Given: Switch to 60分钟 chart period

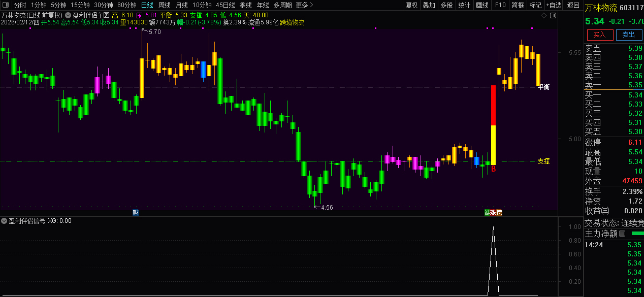Looking at the screenshot, I should [127, 5].
